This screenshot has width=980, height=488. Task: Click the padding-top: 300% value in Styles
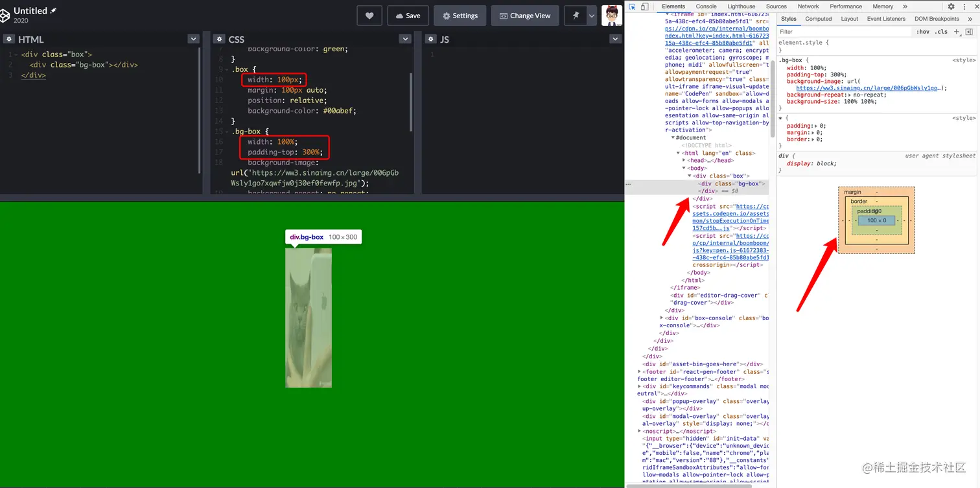click(x=837, y=75)
